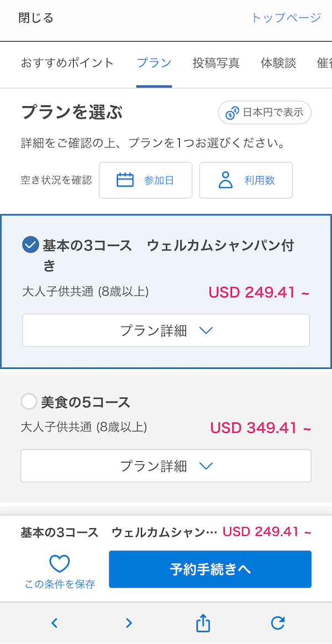Switch to the 体験談 tab
The width and height of the screenshot is (332, 644).
tap(278, 63)
